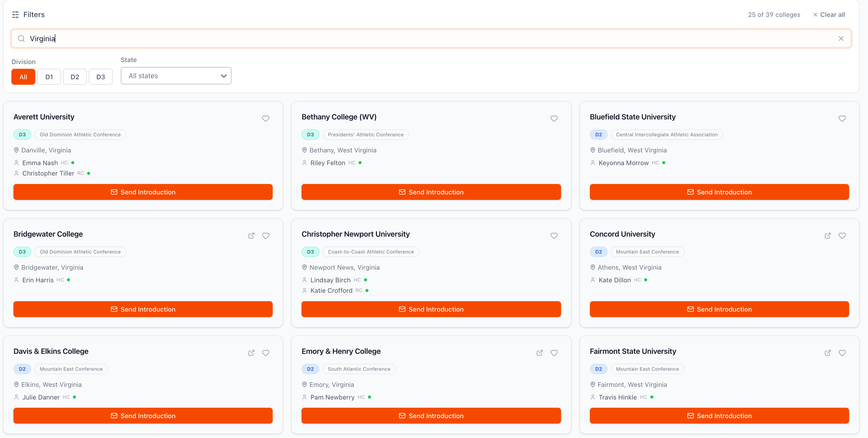Viewport: 868px width, 438px height.
Task: Open Concord University external link icon
Action: 828,236
